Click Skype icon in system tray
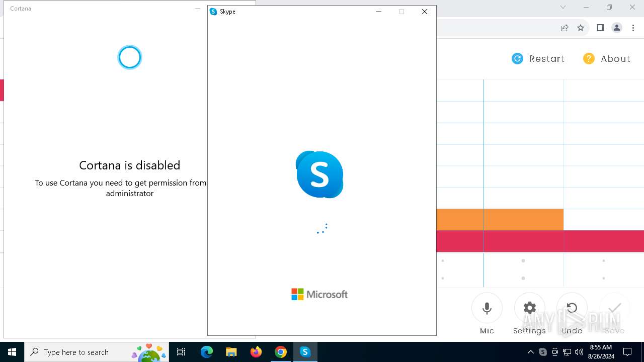Image resolution: width=644 pixels, height=362 pixels. [543, 352]
